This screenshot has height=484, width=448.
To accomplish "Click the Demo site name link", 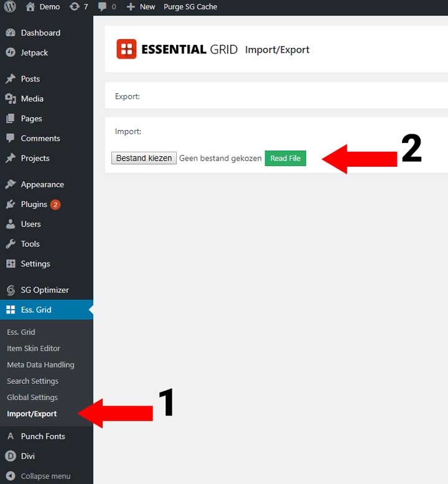I will (x=50, y=7).
